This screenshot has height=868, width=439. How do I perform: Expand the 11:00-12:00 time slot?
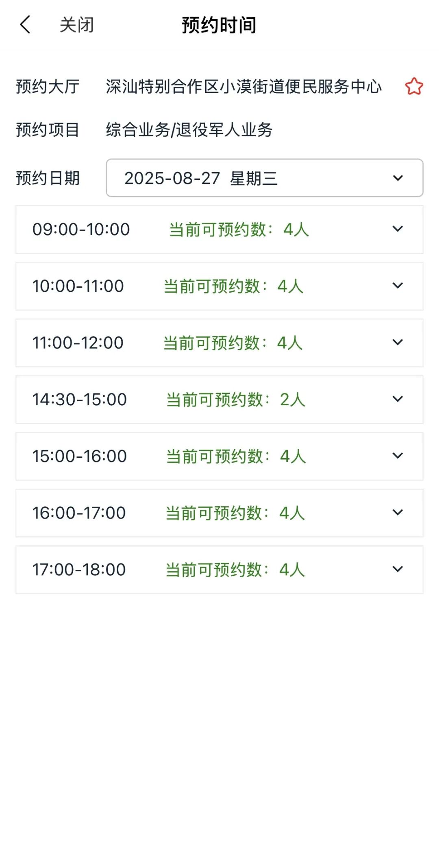219,343
